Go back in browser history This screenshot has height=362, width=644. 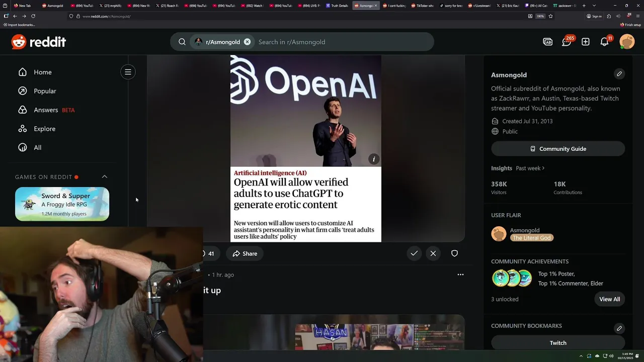(x=15, y=16)
